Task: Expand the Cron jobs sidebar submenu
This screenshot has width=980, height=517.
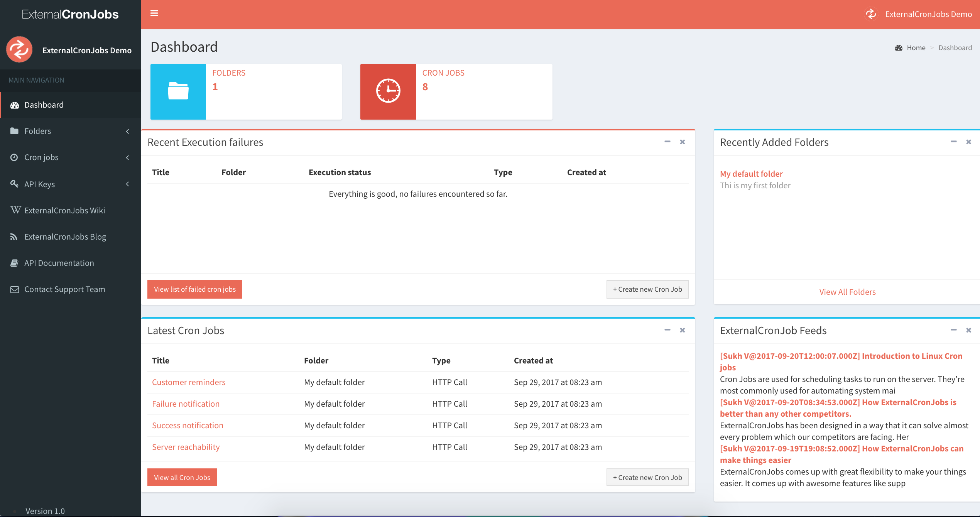Action: point(127,157)
